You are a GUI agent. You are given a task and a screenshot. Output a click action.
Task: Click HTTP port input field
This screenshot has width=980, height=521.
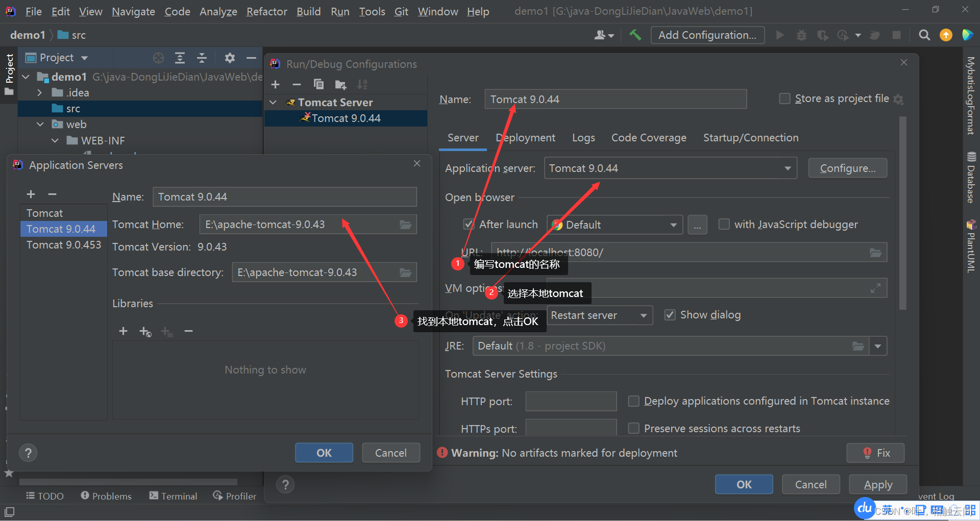[x=571, y=401]
